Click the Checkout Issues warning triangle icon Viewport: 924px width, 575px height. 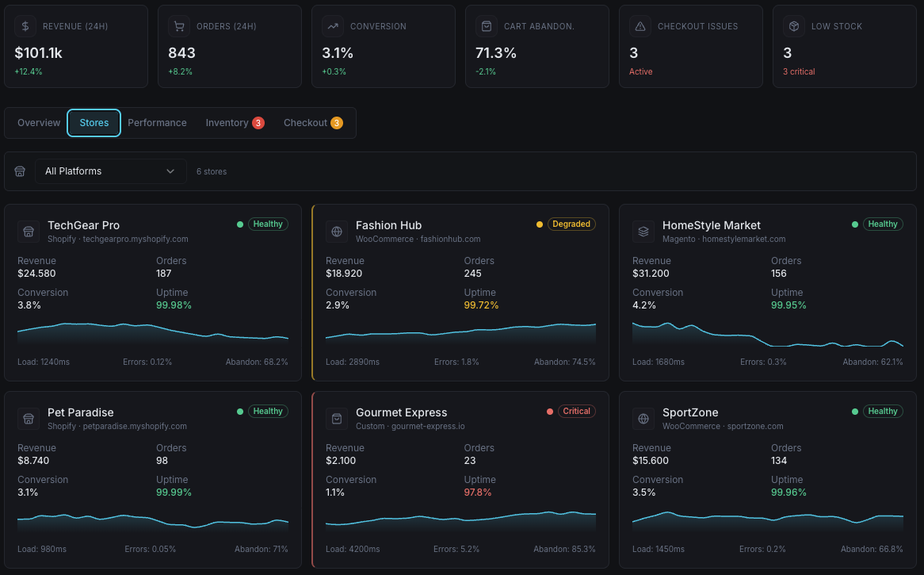[x=640, y=26]
